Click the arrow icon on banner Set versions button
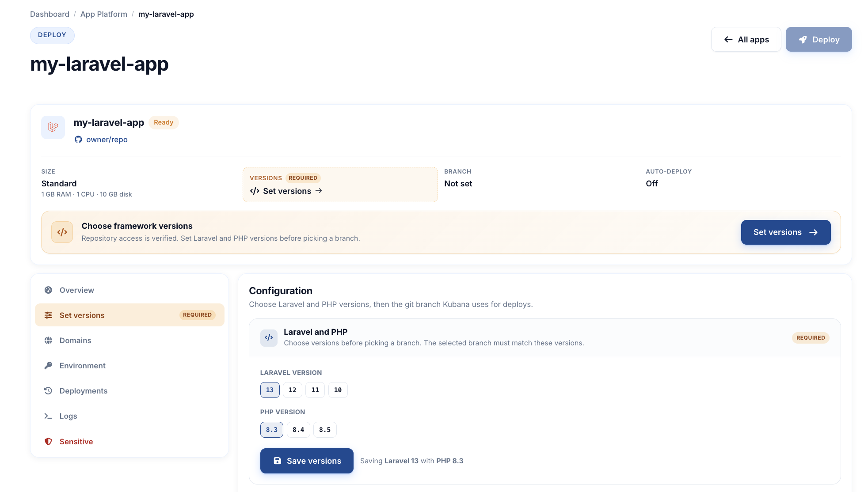The height and width of the screenshot is (492, 868). point(813,232)
